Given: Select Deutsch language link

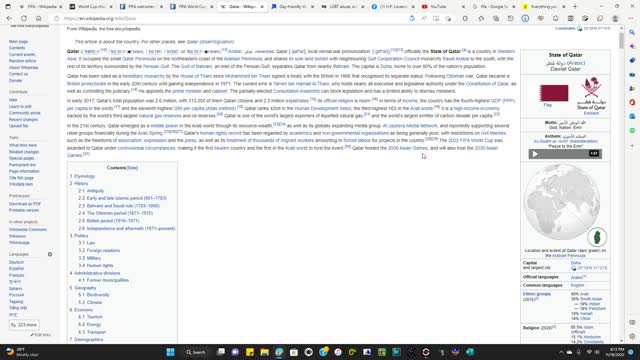Looking at the screenshot, I should [16, 262].
